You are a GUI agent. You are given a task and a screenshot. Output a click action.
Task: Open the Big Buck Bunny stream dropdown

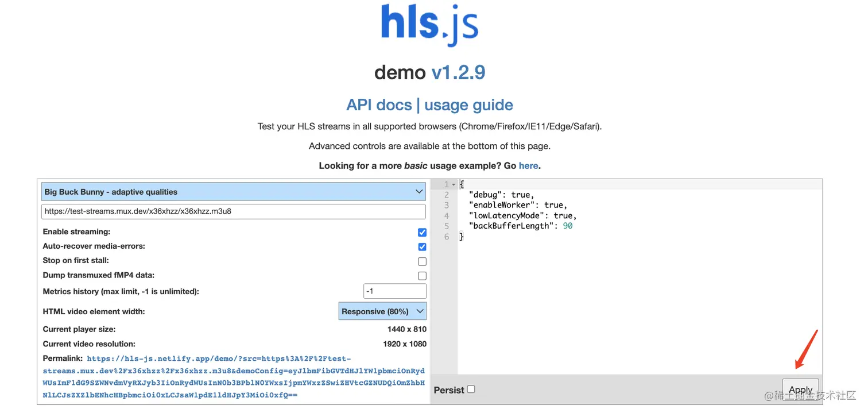pos(234,191)
